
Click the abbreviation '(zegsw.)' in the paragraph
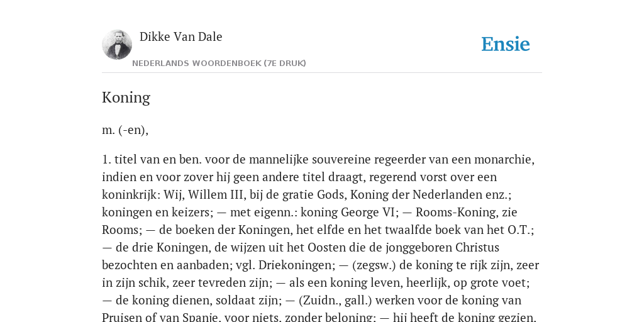pyautogui.click(x=374, y=265)
